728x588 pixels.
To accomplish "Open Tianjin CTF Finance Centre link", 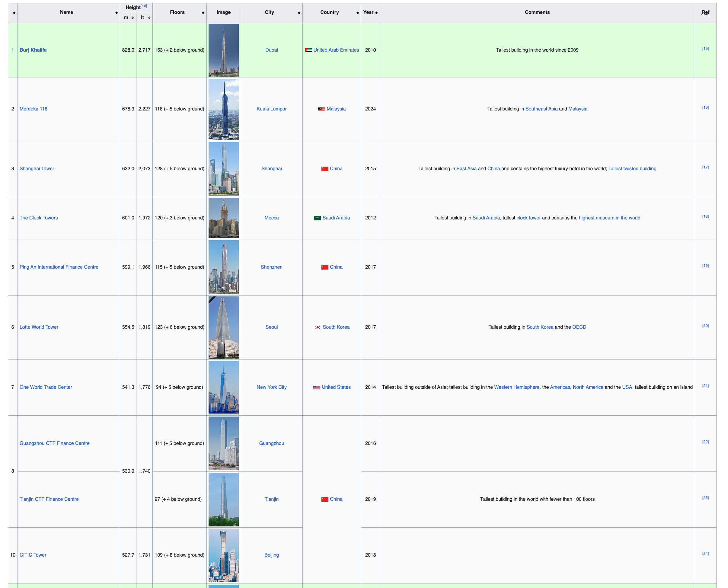I will [49, 499].
